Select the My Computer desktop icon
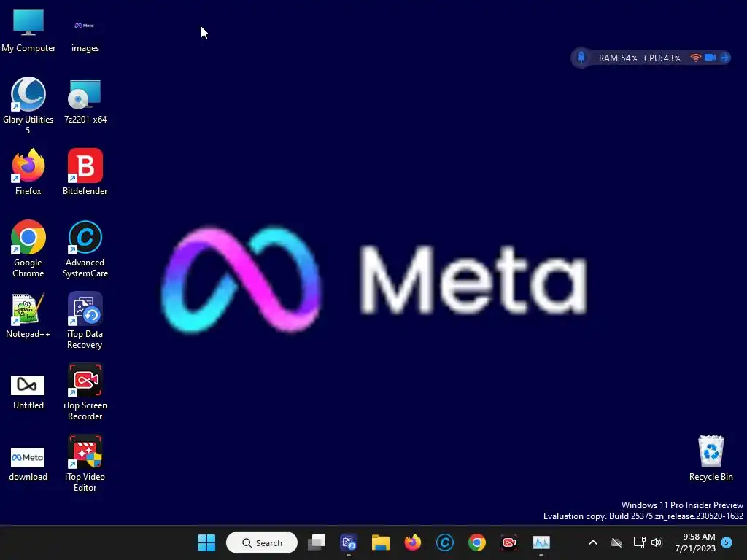Viewport: 747px width, 560px height. (28, 29)
